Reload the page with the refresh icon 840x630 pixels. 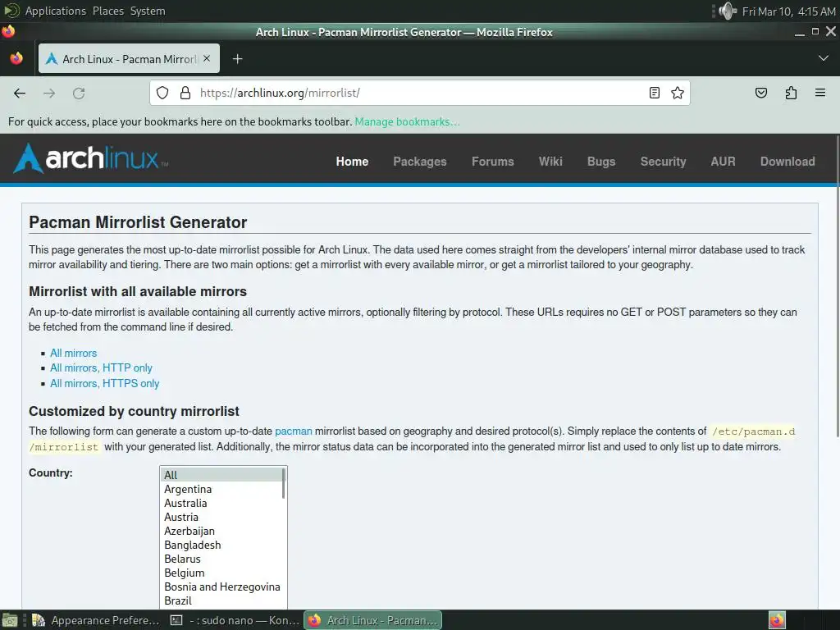pyautogui.click(x=79, y=94)
